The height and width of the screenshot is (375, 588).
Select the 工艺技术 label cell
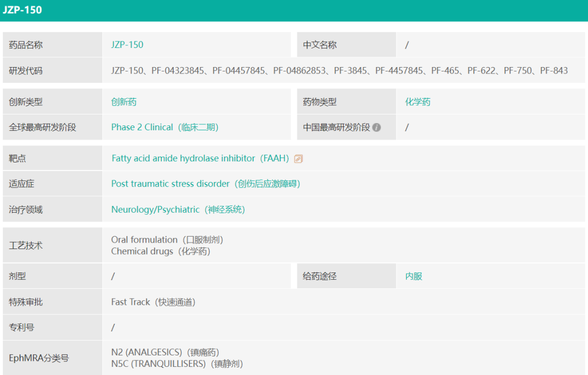coord(52,245)
